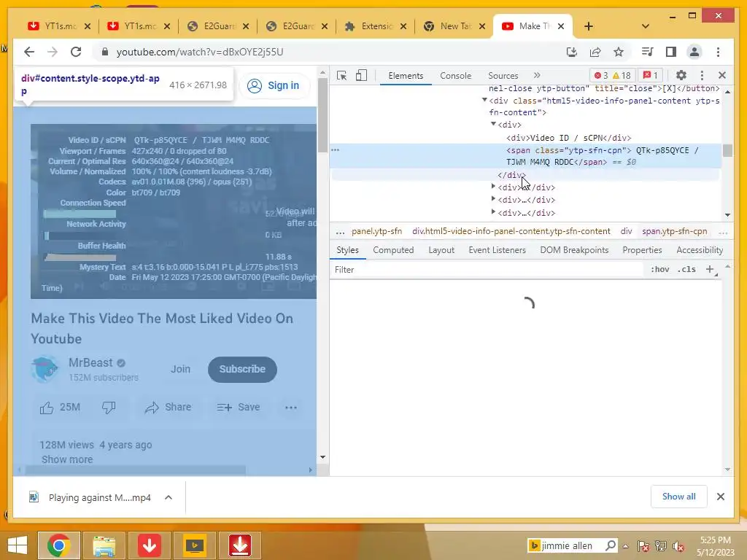Toggle the :hov element state button
Image resolution: width=747 pixels, height=560 pixels.
[659, 270]
